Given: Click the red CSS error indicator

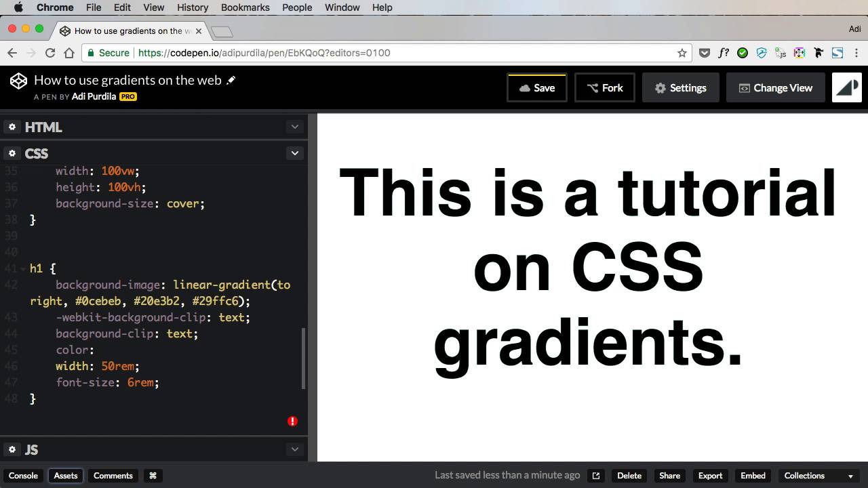Looking at the screenshot, I should 292,421.
